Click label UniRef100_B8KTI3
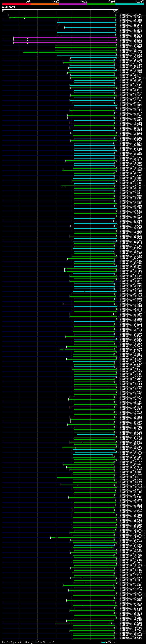This screenshot has width=146, height=644. coord(131,161)
